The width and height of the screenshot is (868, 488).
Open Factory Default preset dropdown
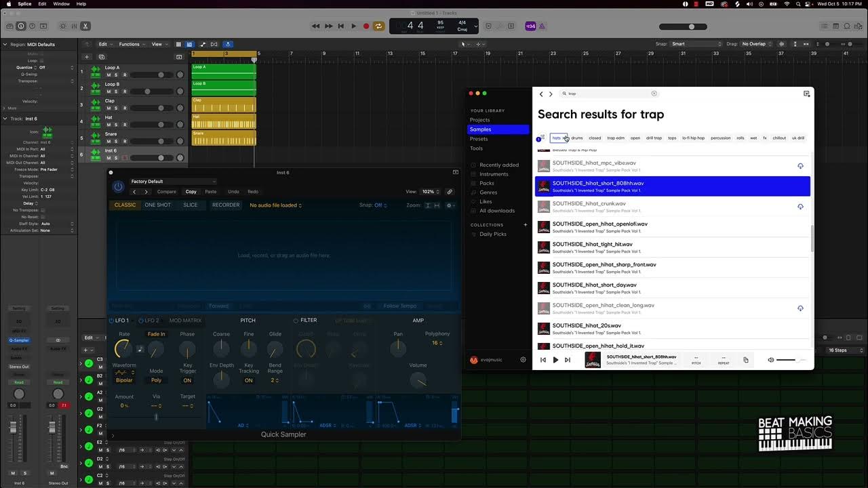173,182
